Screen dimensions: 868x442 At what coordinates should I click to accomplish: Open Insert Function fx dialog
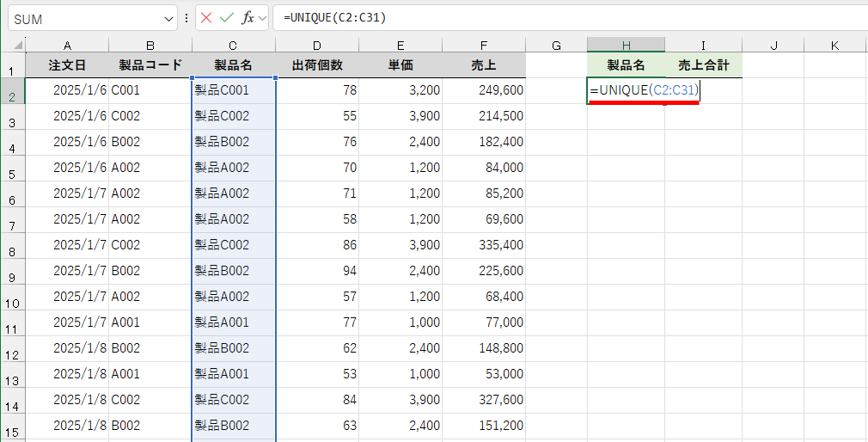(x=248, y=18)
